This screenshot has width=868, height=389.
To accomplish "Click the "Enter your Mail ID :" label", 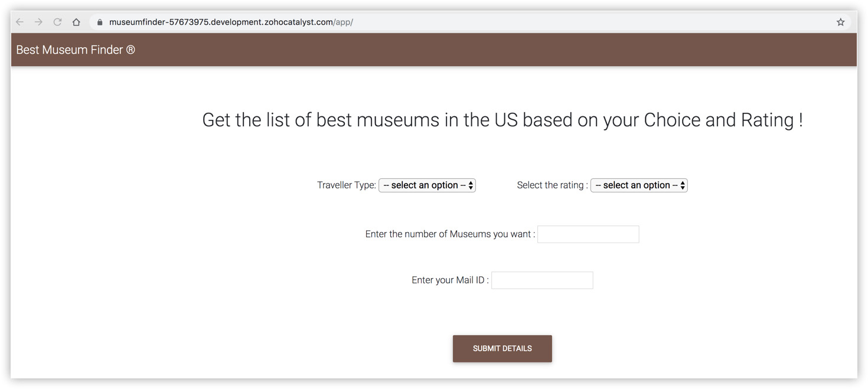I will point(450,280).
